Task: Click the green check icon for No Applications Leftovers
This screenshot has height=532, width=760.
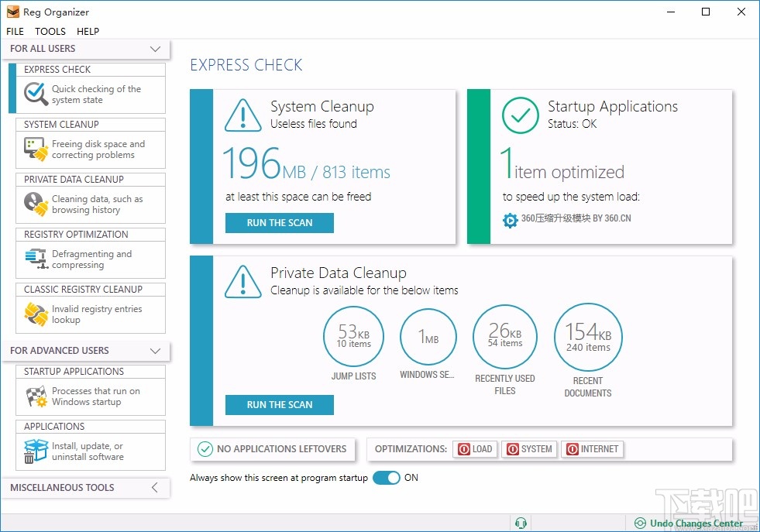Action: (x=205, y=449)
